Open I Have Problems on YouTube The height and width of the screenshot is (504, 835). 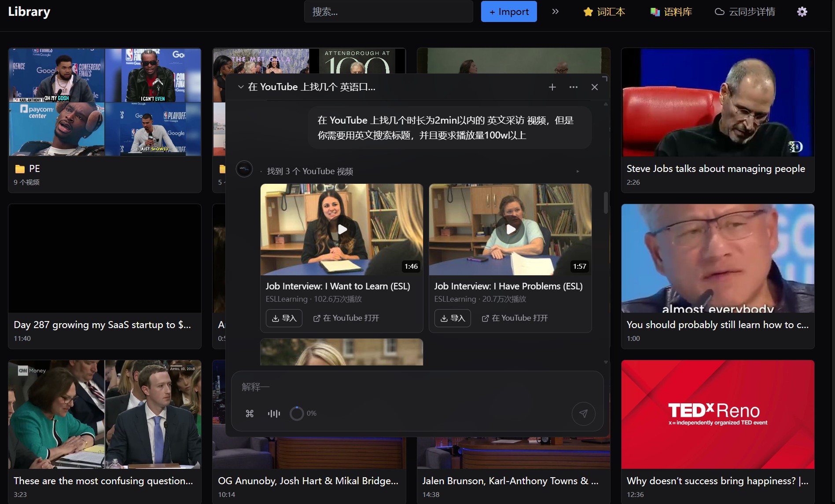click(515, 318)
